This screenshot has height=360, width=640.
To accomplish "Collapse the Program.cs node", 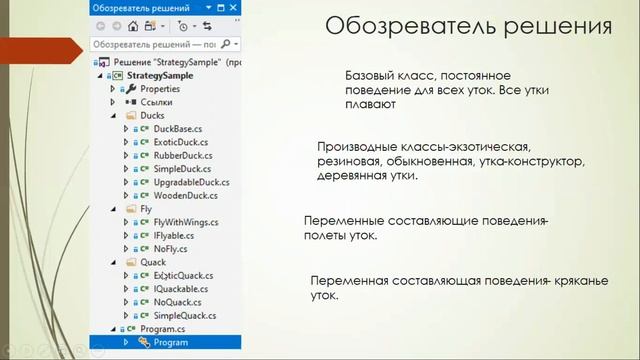I will pos(113,329).
